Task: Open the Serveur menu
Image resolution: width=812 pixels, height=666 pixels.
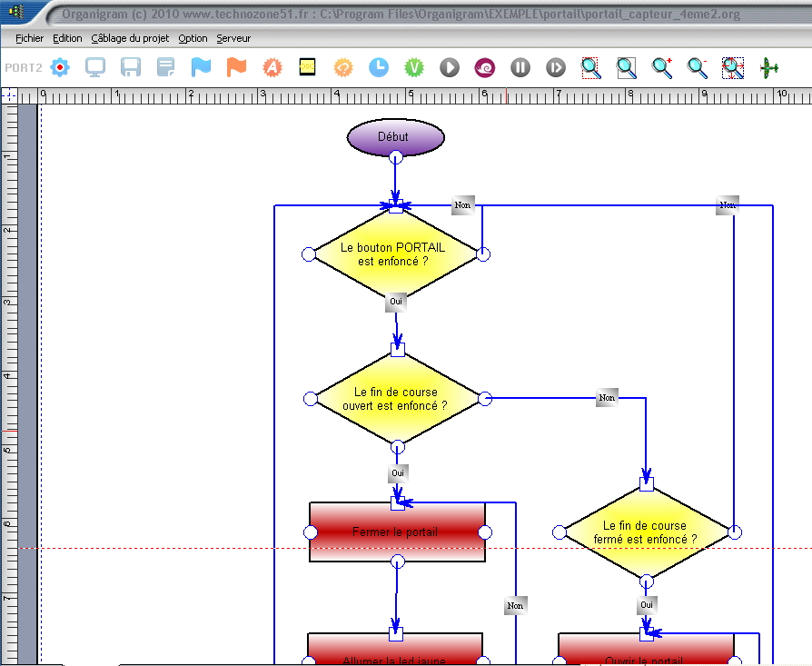Action: tap(233, 38)
